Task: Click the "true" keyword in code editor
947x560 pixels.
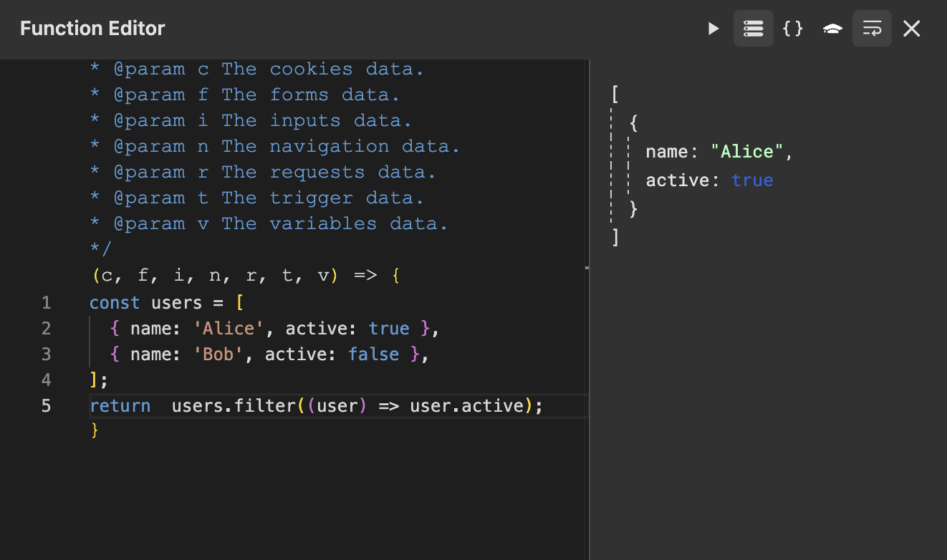Action: pyautogui.click(x=389, y=329)
